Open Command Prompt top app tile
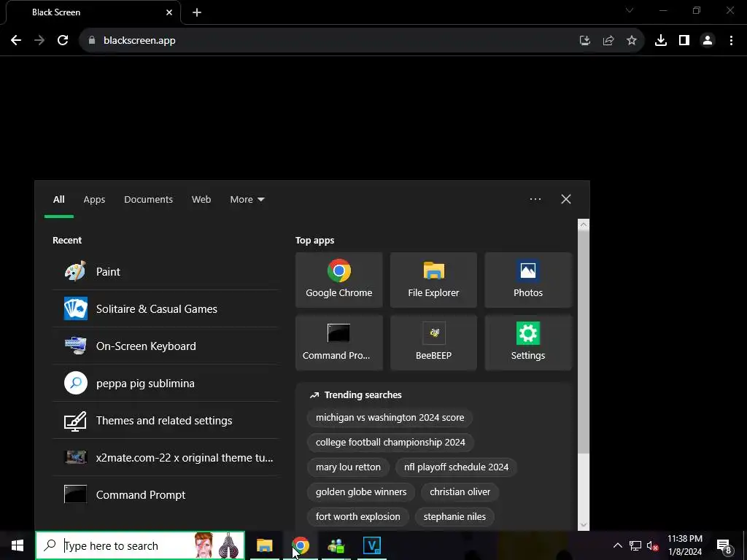 [338, 343]
